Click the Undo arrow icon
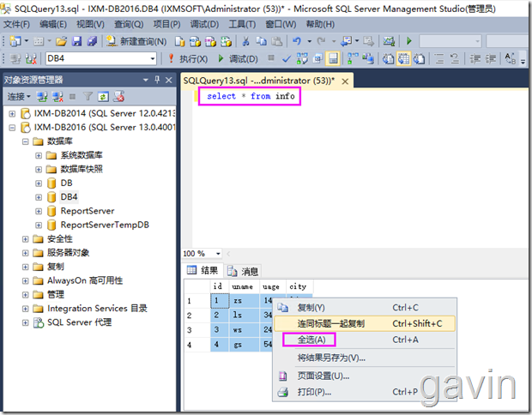The height and width of the screenshot is (415, 532). (297, 41)
